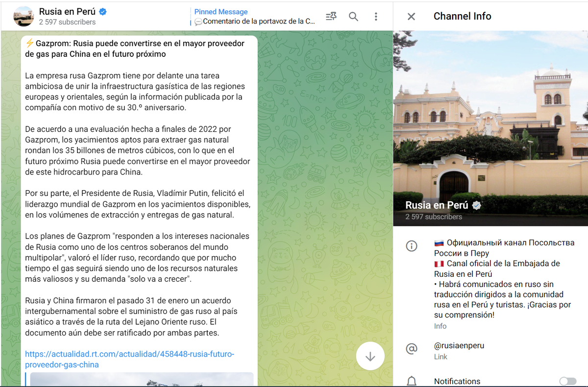
Task: Click the 'Channel Info' panel title
Action: [x=462, y=16]
